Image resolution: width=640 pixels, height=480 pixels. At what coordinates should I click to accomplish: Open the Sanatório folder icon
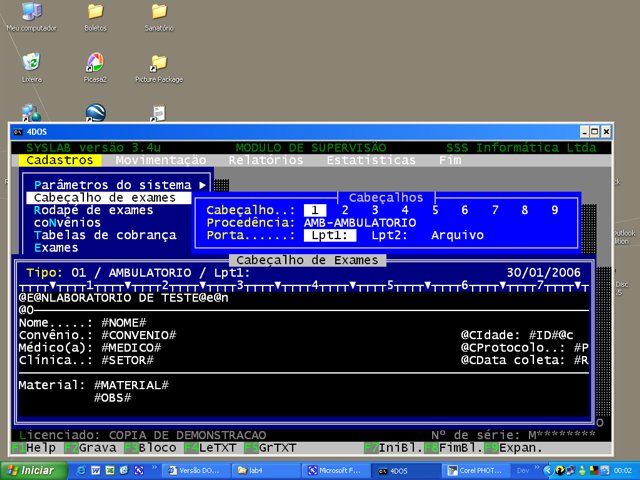click(x=159, y=16)
